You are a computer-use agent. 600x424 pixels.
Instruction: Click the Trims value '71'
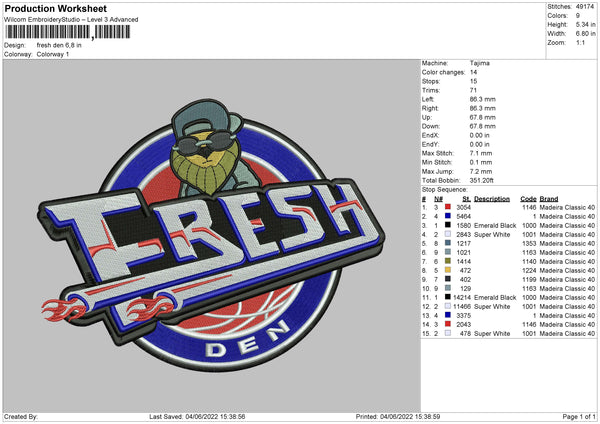tap(473, 90)
